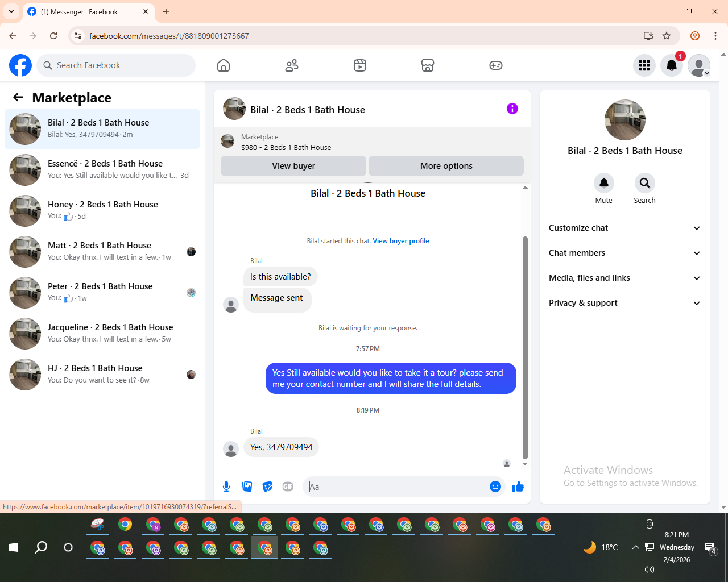Open the View buyer profile link
Viewport: 728px width, 582px height.
coord(401,241)
